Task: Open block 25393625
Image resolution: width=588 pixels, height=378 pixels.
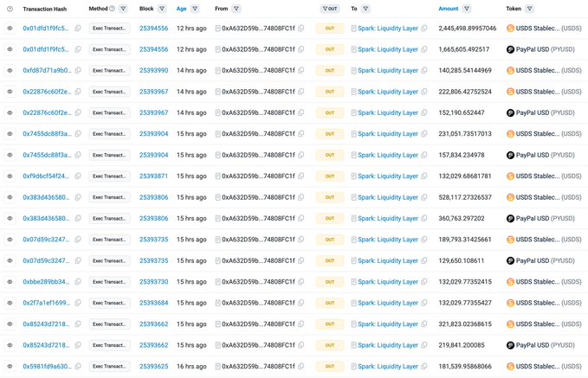Action: point(154,367)
